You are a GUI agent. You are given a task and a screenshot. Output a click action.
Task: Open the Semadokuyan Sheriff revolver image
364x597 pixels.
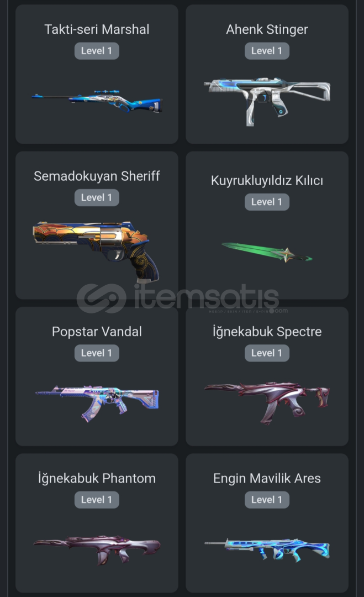pyautogui.click(x=96, y=252)
